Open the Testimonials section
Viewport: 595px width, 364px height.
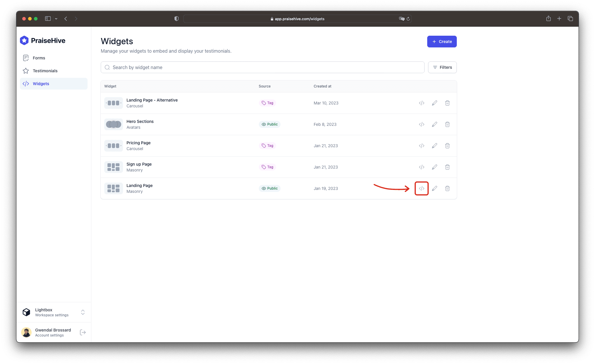(45, 71)
